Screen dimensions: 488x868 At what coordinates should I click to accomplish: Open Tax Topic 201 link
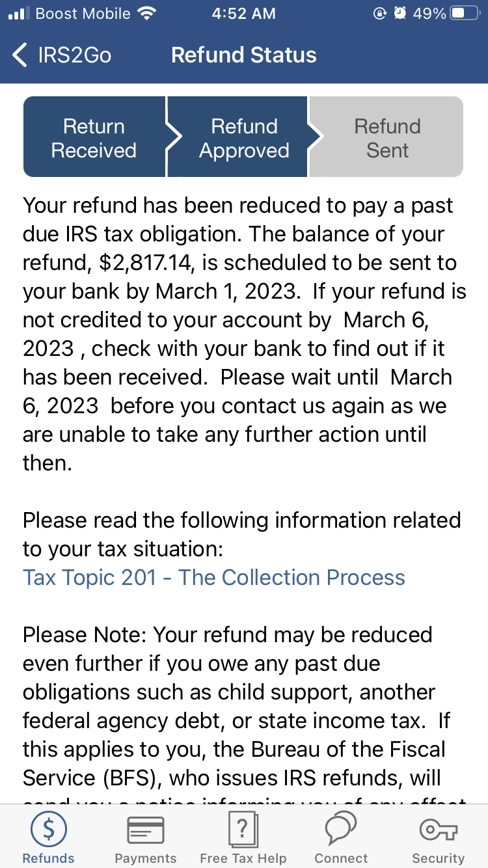214,577
